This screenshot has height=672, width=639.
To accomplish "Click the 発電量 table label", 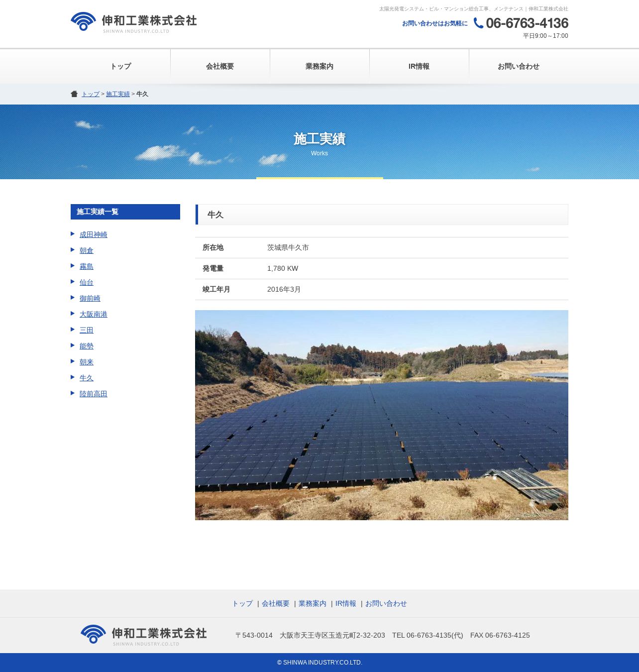I will click(x=213, y=268).
